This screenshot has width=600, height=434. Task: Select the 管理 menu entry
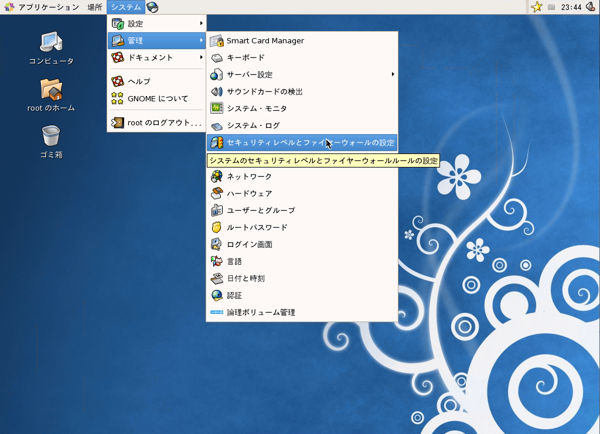point(157,40)
